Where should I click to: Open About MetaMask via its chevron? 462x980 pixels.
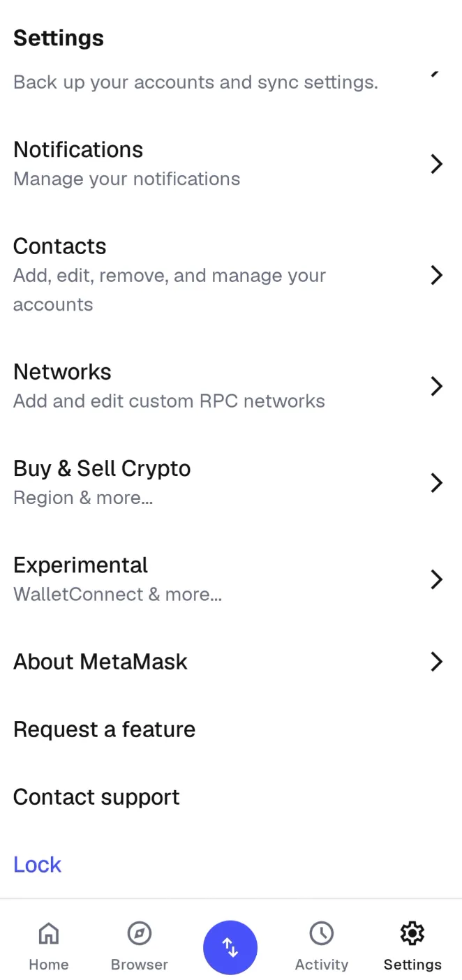tap(437, 662)
